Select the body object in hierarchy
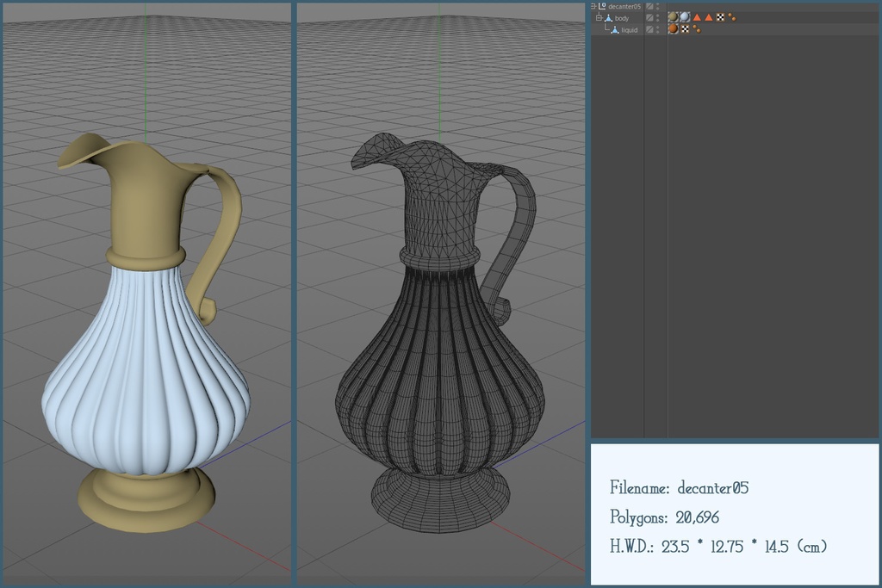The image size is (882, 588). 622,18
